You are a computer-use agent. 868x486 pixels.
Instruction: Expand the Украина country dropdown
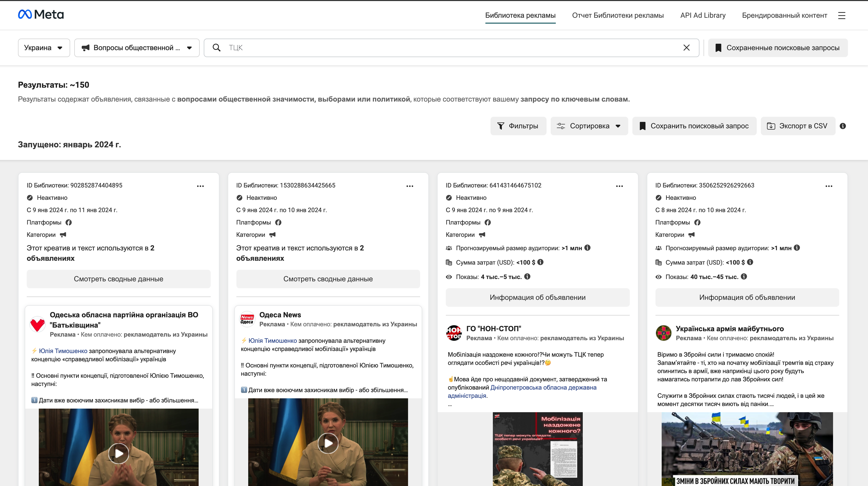[x=44, y=48]
